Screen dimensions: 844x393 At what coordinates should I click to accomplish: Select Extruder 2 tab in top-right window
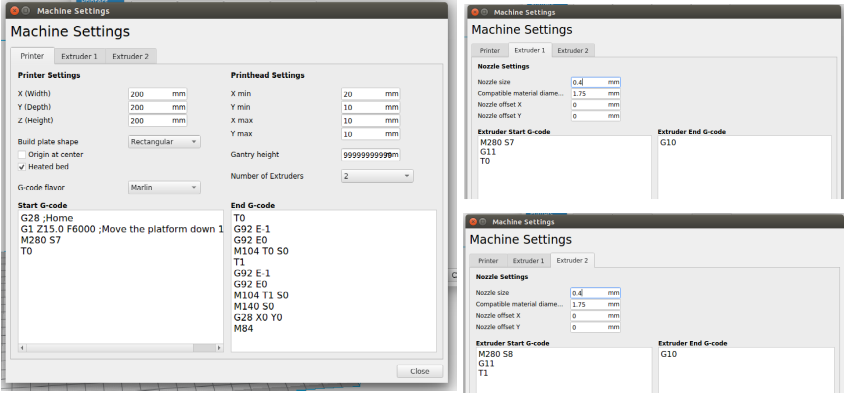pyautogui.click(x=573, y=51)
